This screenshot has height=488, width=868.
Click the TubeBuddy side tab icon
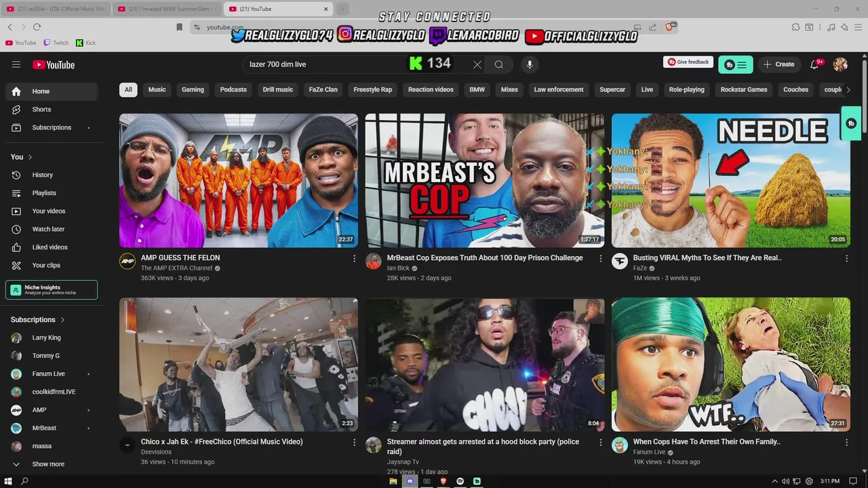pyautogui.click(x=851, y=123)
